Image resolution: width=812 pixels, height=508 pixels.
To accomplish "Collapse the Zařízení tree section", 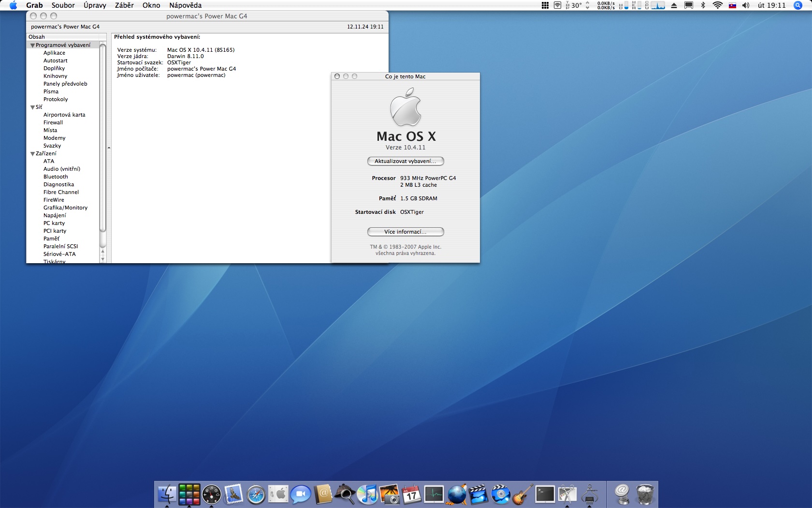I will point(33,154).
